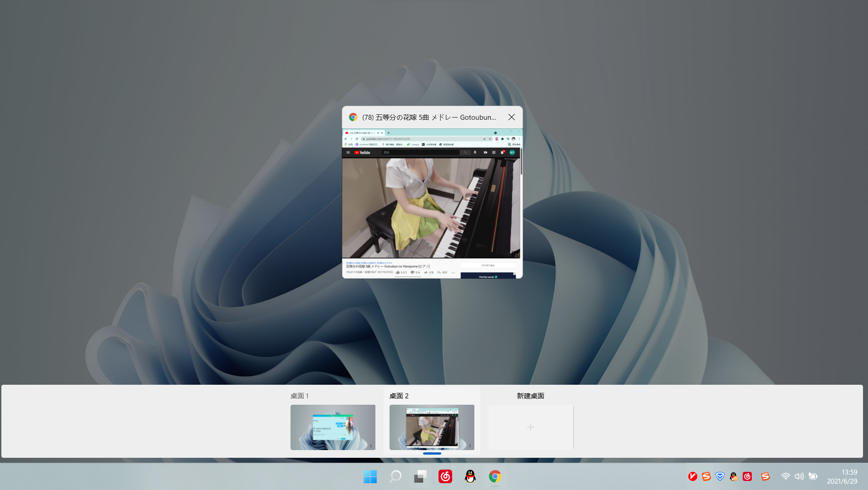Image resolution: width=868 pixels, height=490 pixels.
Task: Open QQ penguin app in taskbar center
Action: 470,476
